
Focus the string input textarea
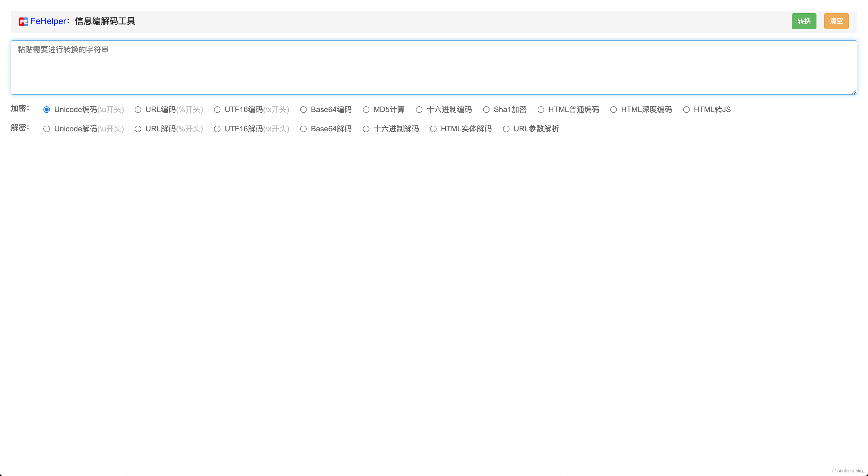point(434,67)
